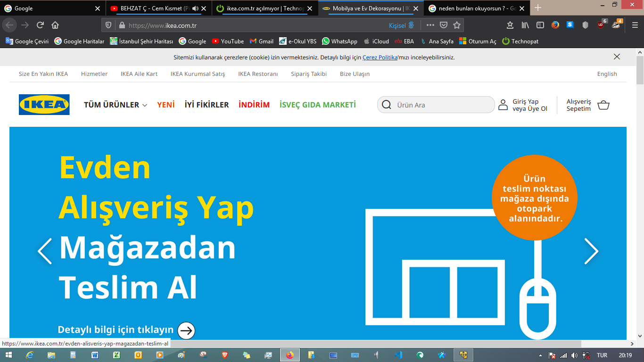Open the WhatsApp bookmark
This screenshot has width=644, height=362.
point(339,41)
